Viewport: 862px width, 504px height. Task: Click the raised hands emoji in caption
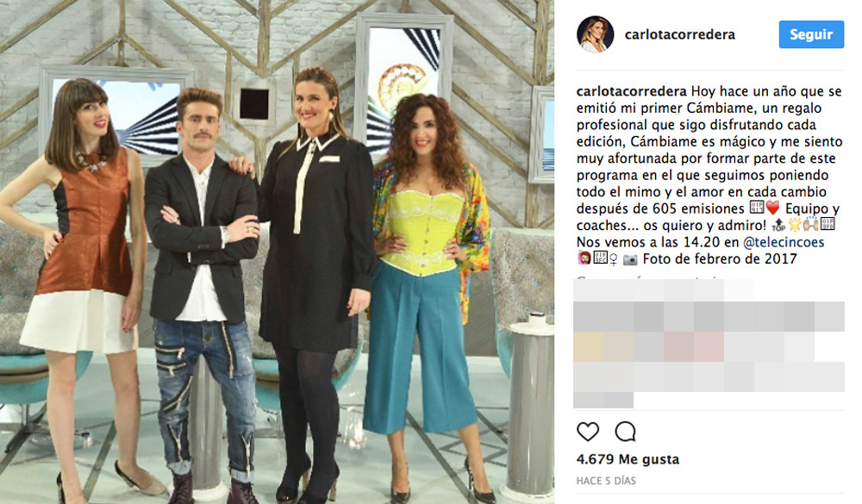[811, 225]
